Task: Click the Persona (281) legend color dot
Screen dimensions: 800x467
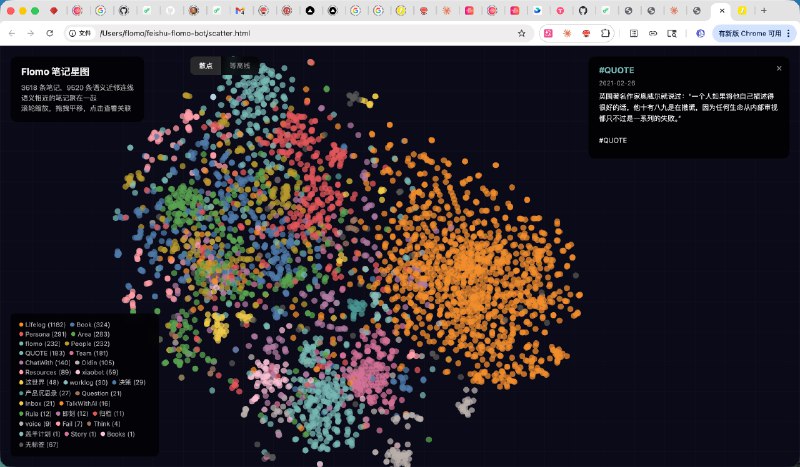Action: pyautogui.click(x=21, y=334)
